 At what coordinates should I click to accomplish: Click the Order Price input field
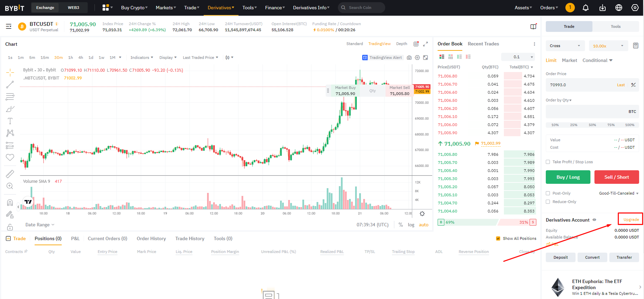coord(580,85)
